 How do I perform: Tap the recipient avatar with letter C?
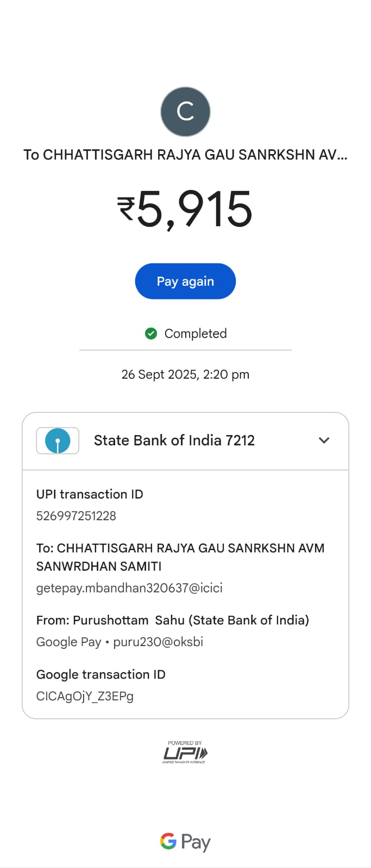click(x=185, y=112)
